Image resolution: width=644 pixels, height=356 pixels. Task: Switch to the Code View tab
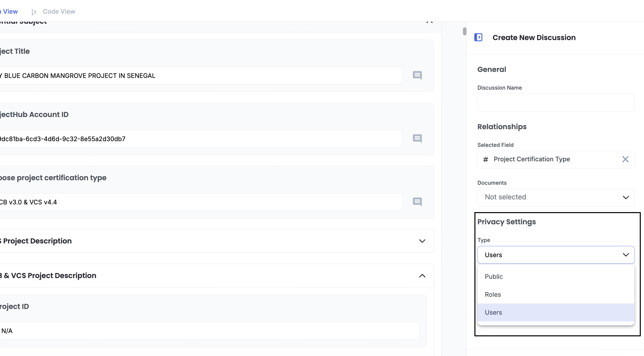point(59,11)
